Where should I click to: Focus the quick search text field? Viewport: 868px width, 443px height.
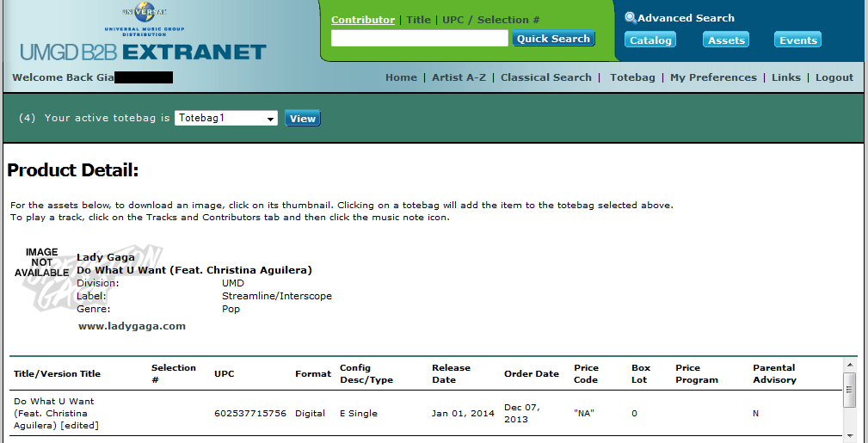(x=419, y=38)
